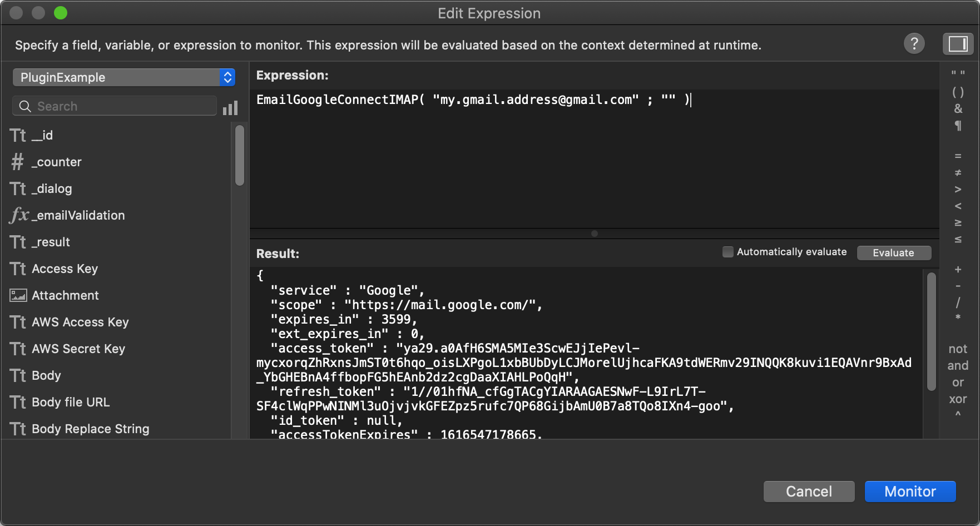
Task: Click the green zoom window button
Action: pos(60,13)
